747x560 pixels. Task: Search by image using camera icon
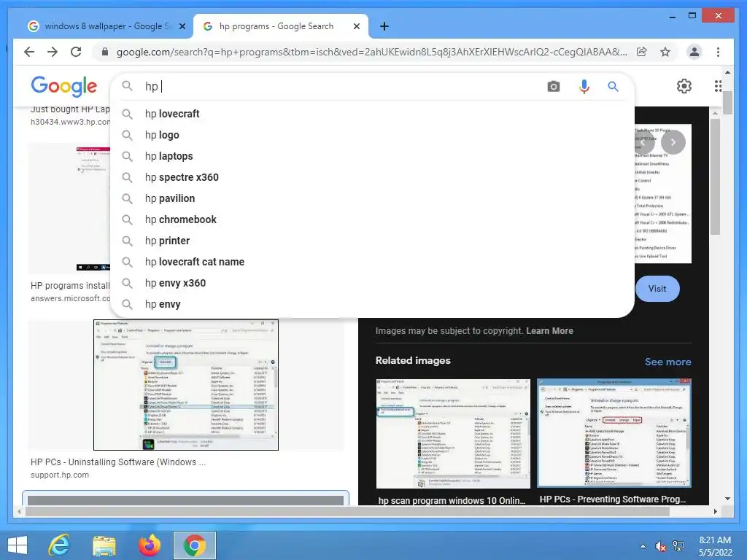click(553, 86)
